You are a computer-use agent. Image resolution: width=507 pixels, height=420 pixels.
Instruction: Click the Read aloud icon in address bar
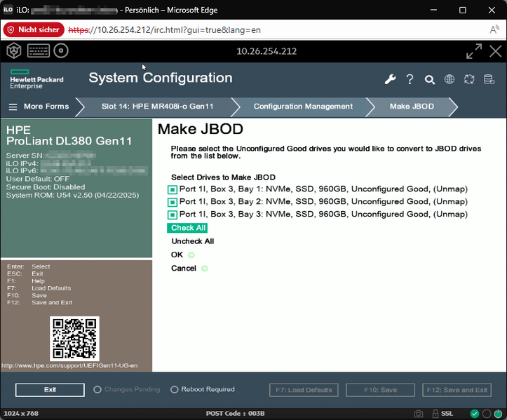(494, 29)
